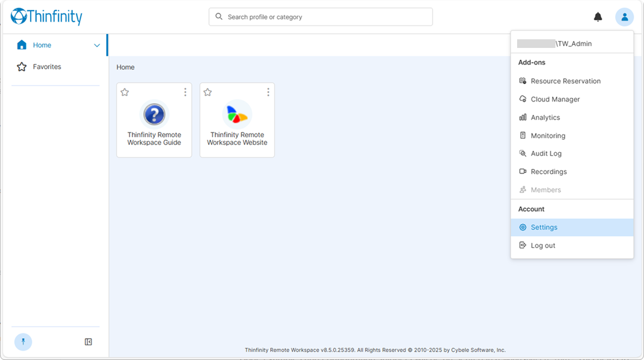Click the notification bell icon
The width and height of the screenshot is (644, 360).
(598, 17)
